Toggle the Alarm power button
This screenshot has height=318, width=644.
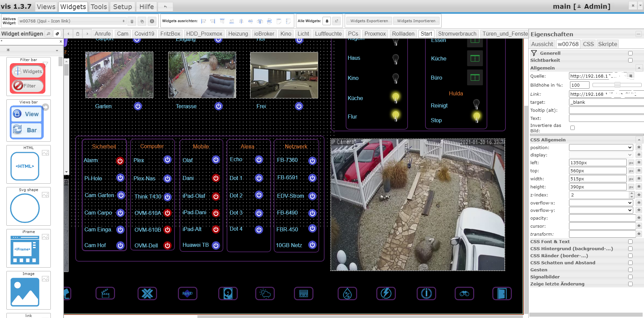[120, 161]
